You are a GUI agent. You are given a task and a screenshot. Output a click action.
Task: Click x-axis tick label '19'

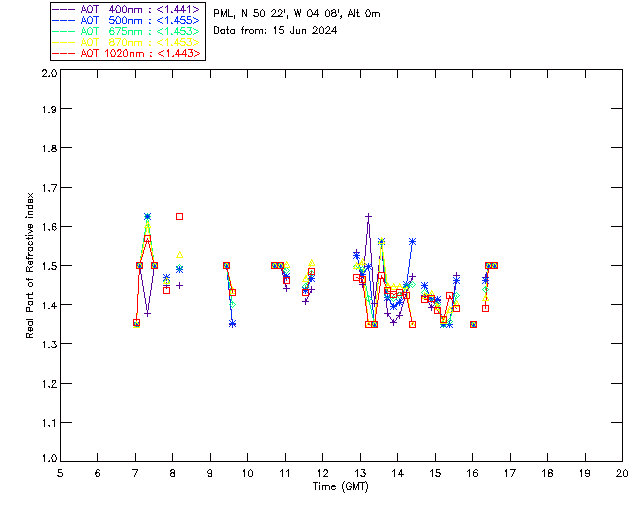click(x=585, y=473)
